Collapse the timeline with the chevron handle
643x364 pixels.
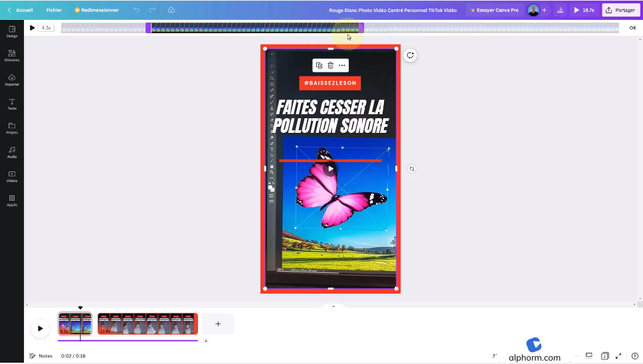point(333,306)
